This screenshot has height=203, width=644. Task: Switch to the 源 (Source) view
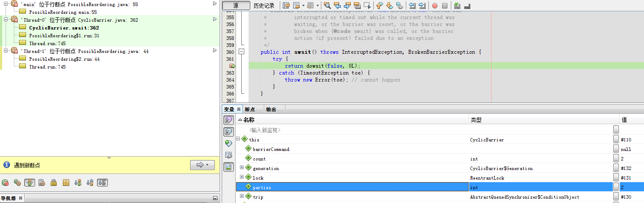click(x=236, y=6)
